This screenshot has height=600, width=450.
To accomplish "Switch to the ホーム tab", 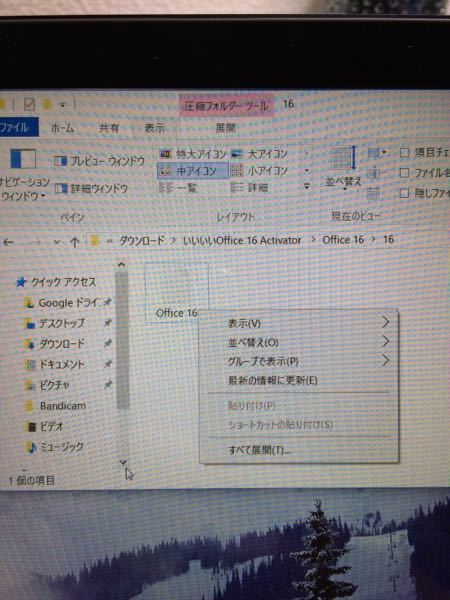I will click(62, 128).
